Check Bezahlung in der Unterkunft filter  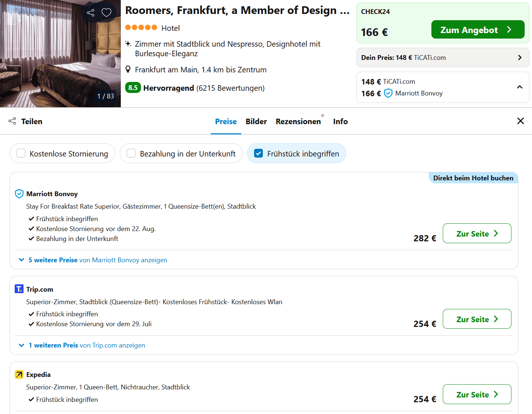click(x=131, y=154)
